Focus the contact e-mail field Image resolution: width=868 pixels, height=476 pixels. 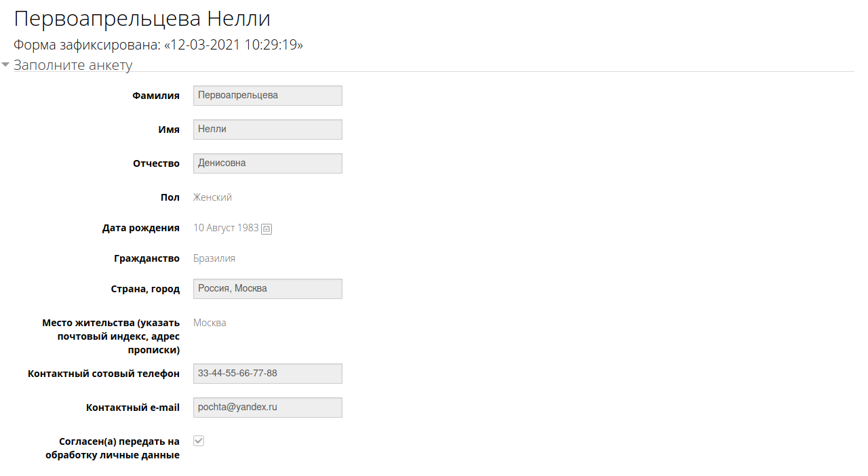pyautogui.click(x=268, y=408)
